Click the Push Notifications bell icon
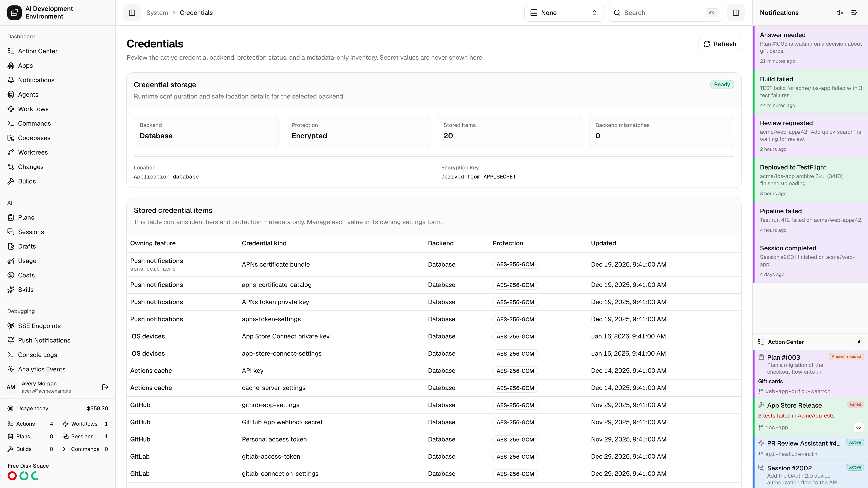868x488 pixels. point(11,340)
